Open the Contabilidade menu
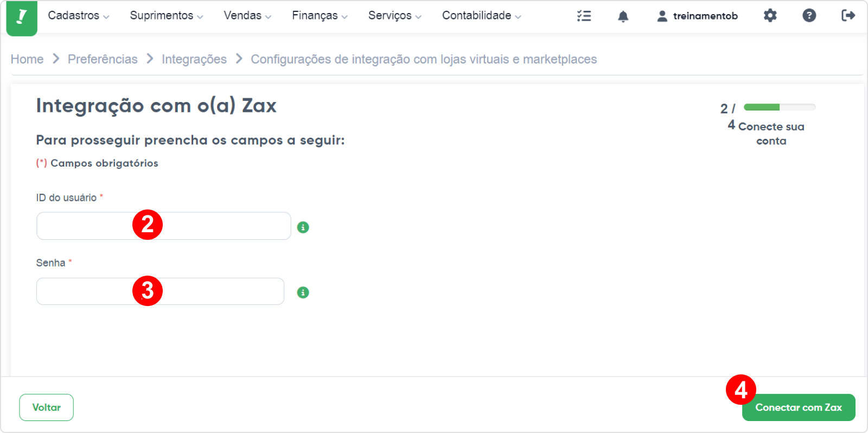Viewport: 868px width, 433px height. [x=482, y=16]
